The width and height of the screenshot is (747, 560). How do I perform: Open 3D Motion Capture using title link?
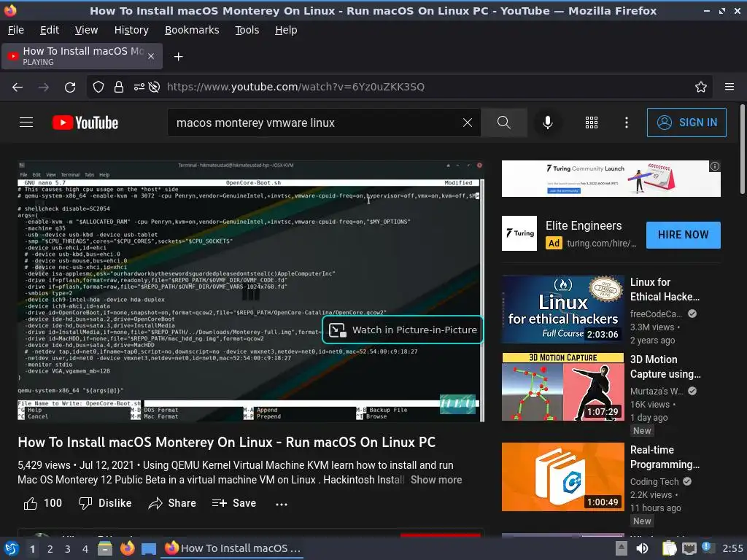point(665,367)
